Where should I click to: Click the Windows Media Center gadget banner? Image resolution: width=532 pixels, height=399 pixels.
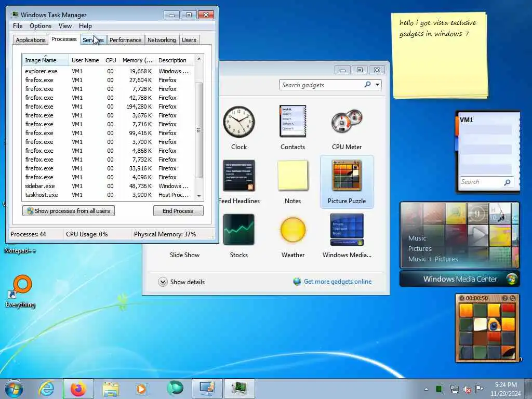coord(460,279)
